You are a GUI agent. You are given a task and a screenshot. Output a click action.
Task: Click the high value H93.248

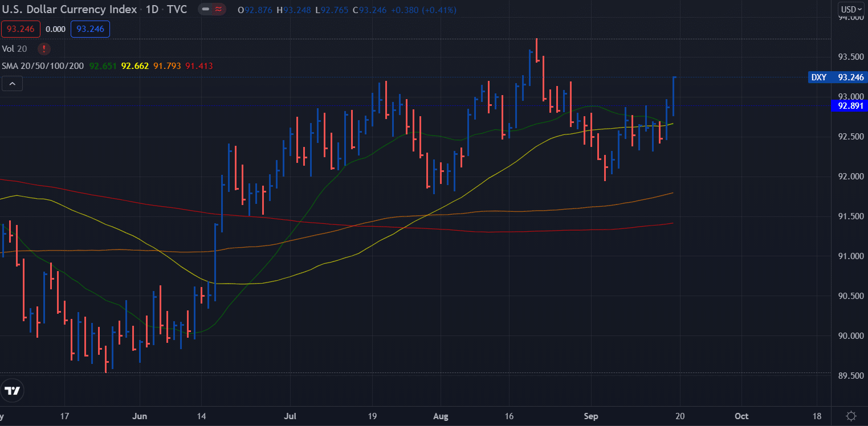click(x=295, y=10)
